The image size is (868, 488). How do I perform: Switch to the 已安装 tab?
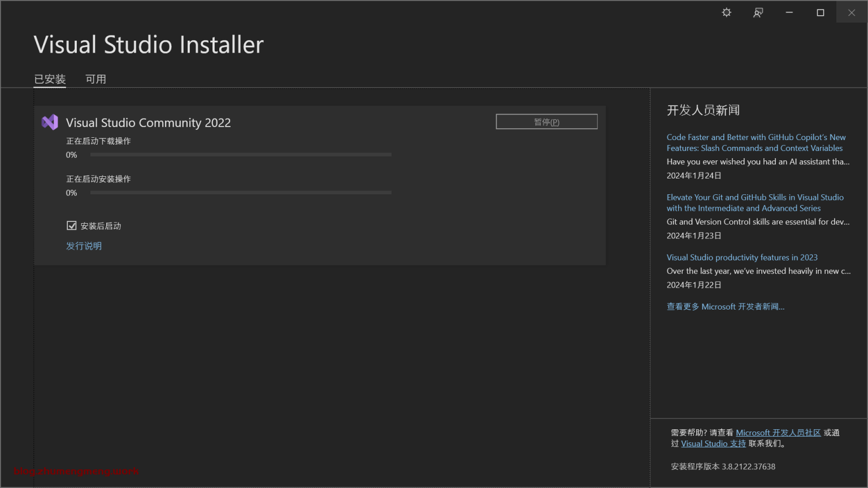point(50,79)
